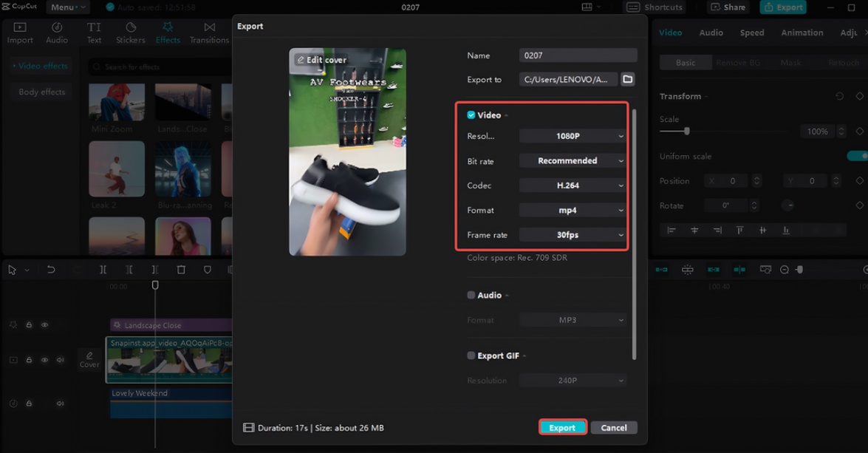
Task: Click the timeline playhead marker
Action: coord(155,285)
